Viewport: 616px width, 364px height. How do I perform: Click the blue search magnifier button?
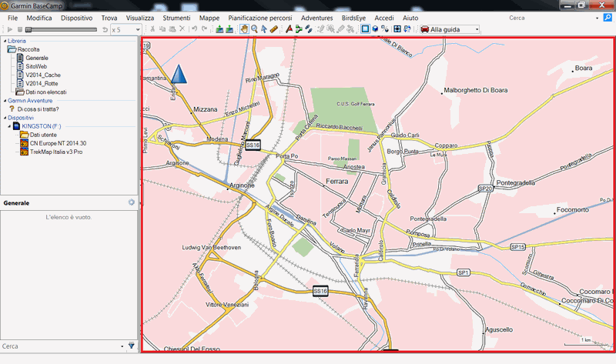608,17
